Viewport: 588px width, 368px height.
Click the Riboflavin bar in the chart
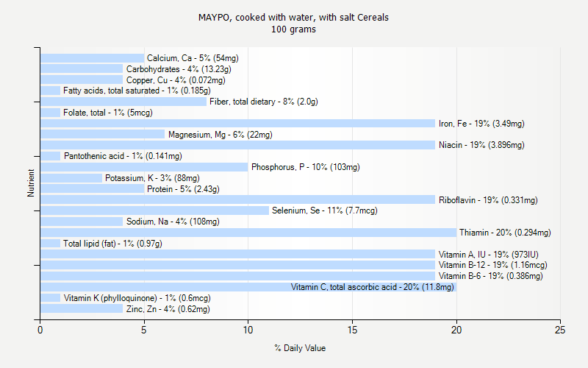pos(237,199)
